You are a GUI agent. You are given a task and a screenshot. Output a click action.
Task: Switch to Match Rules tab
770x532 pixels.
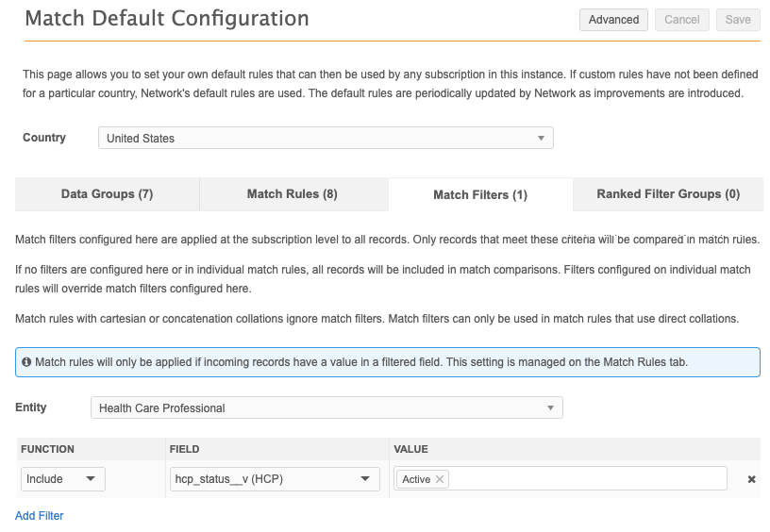click(x=292, y=194)
